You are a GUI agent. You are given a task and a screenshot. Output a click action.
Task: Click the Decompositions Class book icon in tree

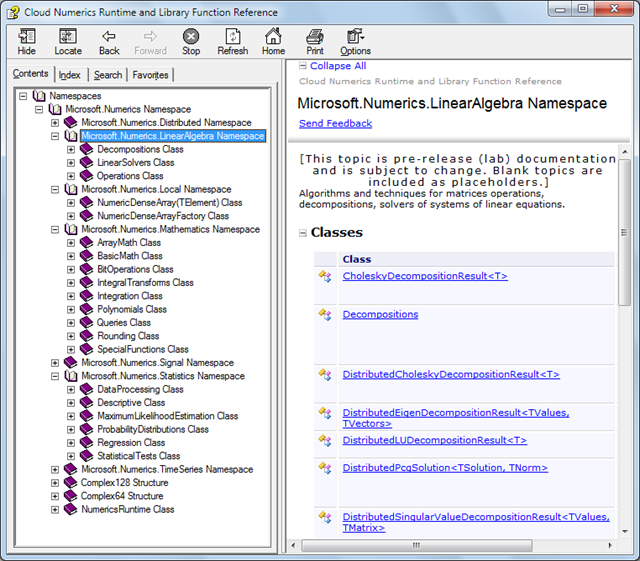pyautogui.click(x=87, y=149)
